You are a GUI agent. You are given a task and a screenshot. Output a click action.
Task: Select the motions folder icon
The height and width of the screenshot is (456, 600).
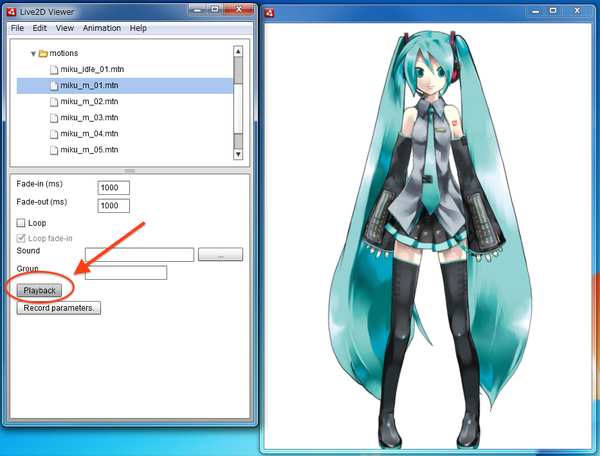point(43,53)
